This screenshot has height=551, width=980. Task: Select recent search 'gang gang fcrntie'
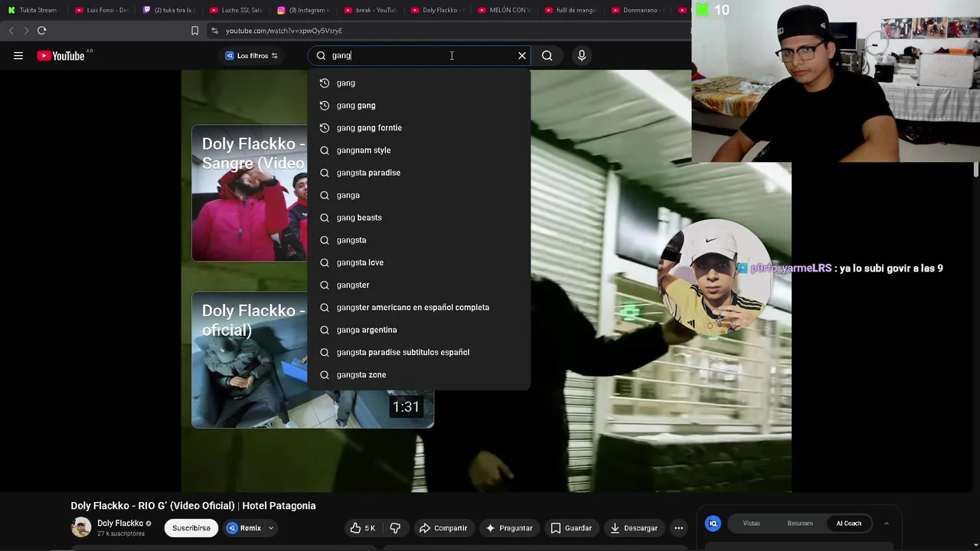tap(419, 128)
